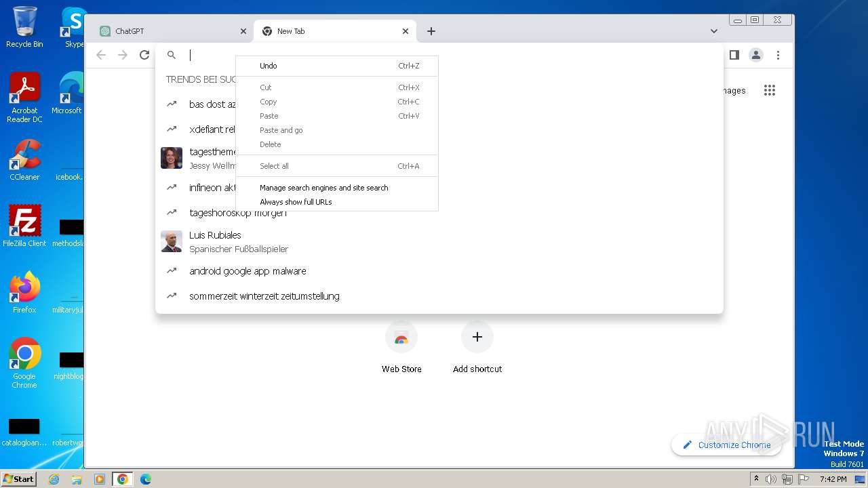The height and width of the screenshot is (488, 868).
Task: Choose Paste in the context menu
Action: (x=337, y=116)
